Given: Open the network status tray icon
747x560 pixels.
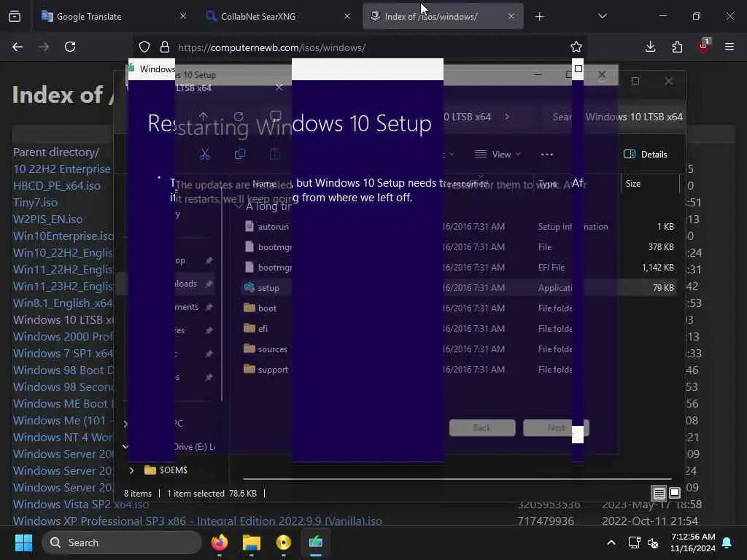Looking at the screenshot, I should [x=634, y=542].
